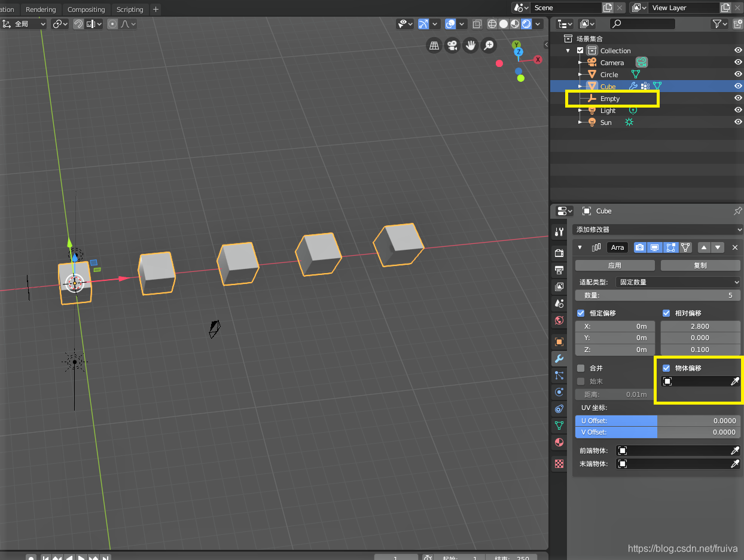
Task: Switch to wireframe viewport shading
Action: point(492,24)
